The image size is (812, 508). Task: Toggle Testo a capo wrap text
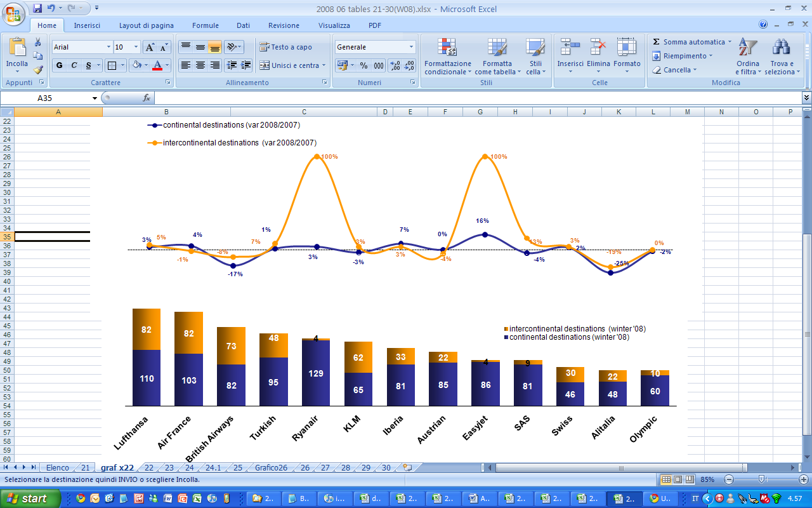click(x=286, y=47)
